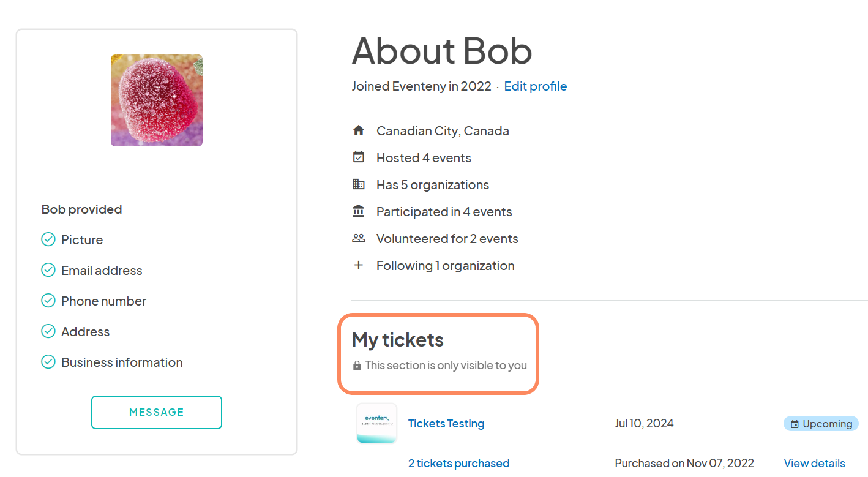Toggle the checkmark beside Picture
The height and width of the screenshot is (477, 868).
[48, 239]
